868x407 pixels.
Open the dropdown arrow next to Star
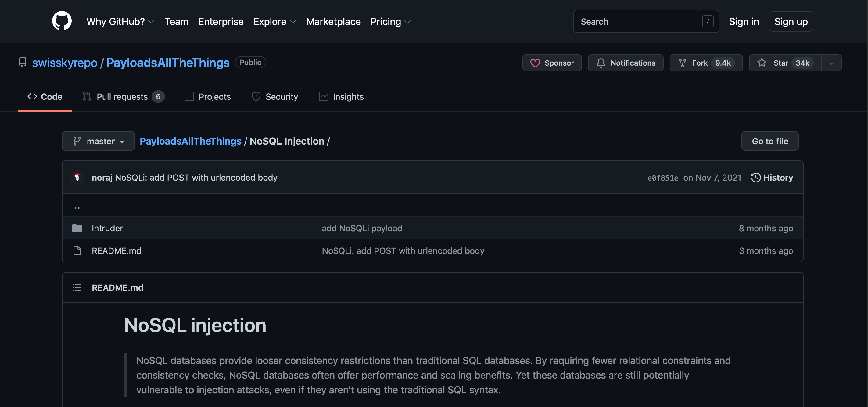[x=831, y=63]
